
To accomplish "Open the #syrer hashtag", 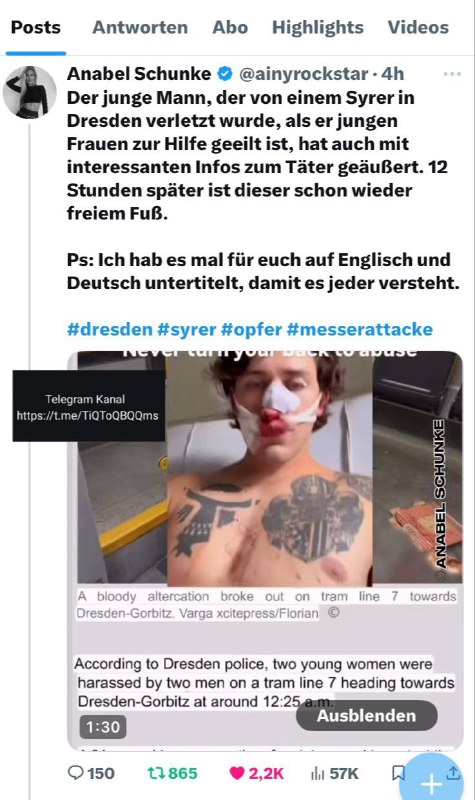I will (187, 329).
